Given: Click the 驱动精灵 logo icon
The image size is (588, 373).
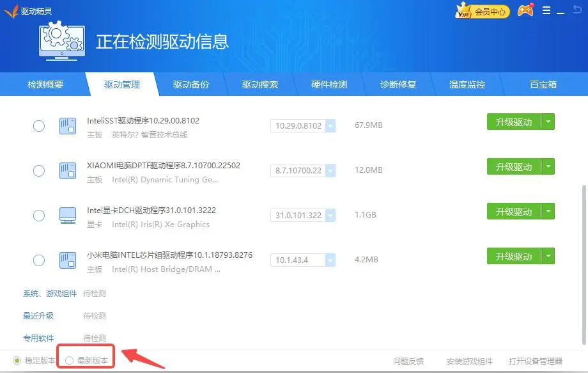Looking at the screenshot, I should point(11,11).
